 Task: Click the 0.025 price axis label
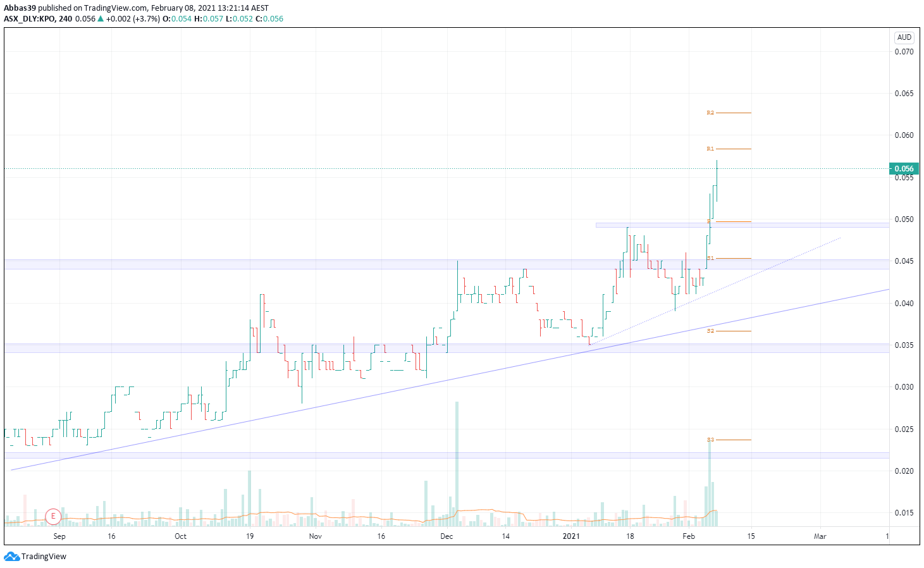click(x=904, y=429)
